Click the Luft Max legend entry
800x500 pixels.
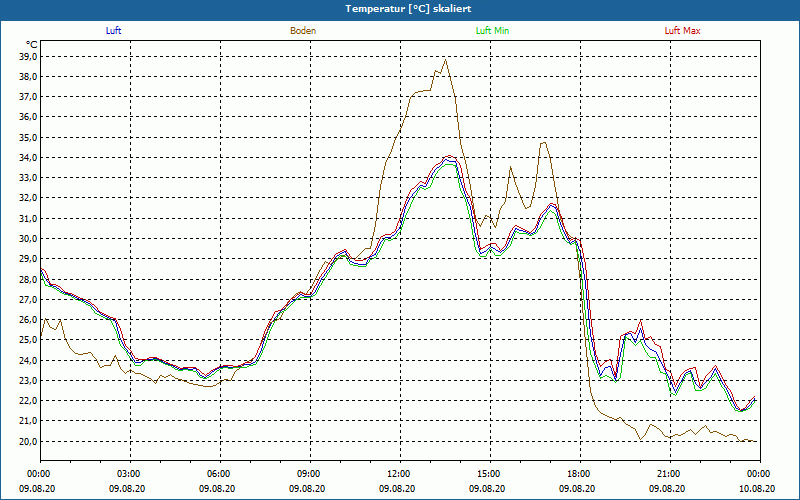(683, 31)
